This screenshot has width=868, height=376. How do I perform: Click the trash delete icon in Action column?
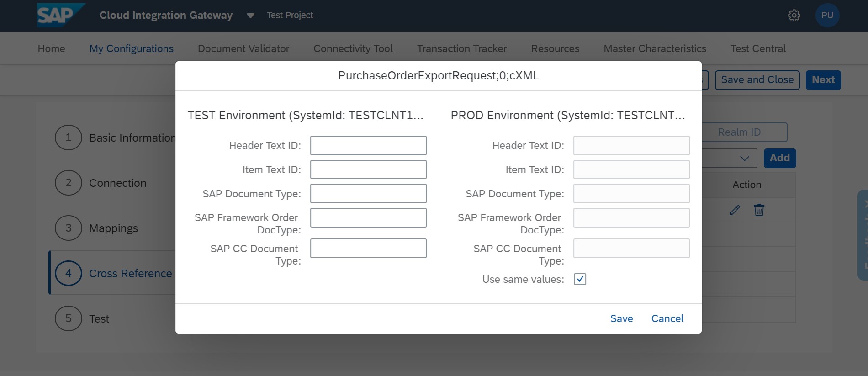(759, 210)
